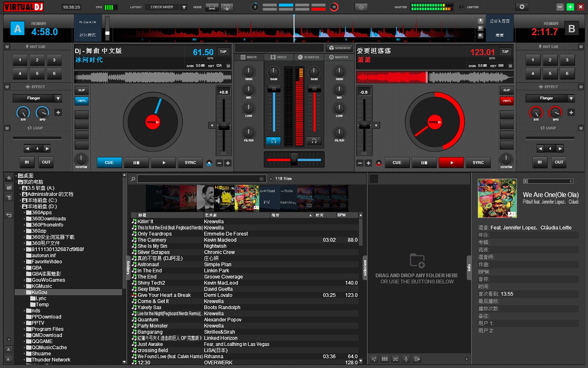Play the track on deck B
Image resolution: width=588 pixels, height=368 pixels.
point(451,163)
